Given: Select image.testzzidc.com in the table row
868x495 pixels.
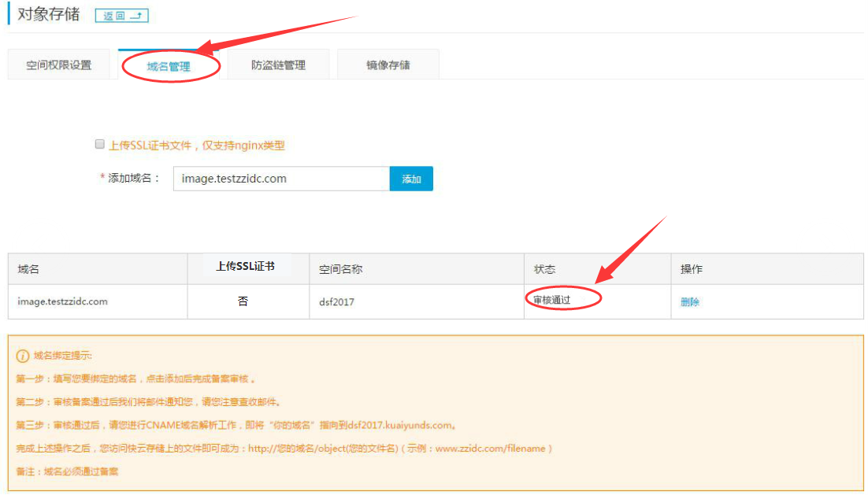Looking at the screenshot, I should 62,301.
